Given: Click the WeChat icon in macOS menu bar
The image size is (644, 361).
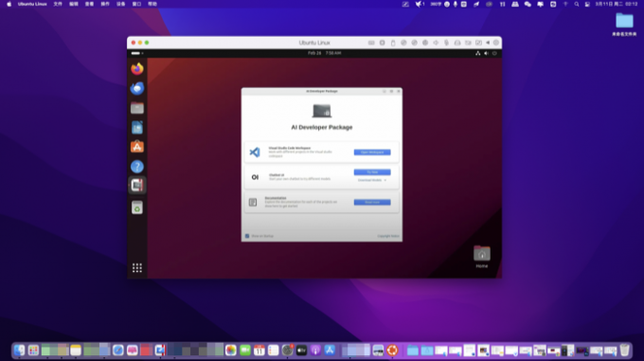Looking at the screenshot, I should 528,4.
